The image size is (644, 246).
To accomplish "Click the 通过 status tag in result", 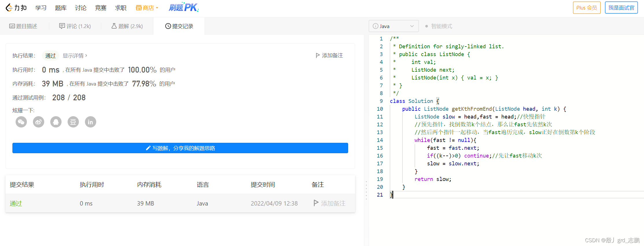I will coord(51,56).
